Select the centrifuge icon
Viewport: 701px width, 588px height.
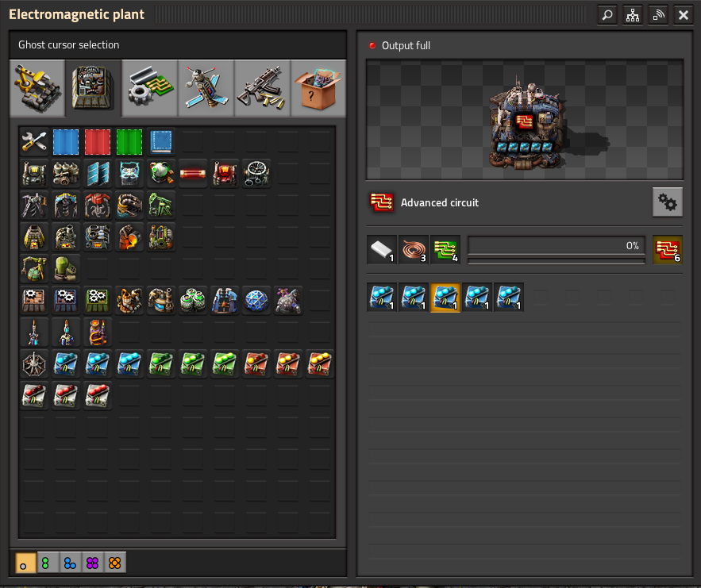click(193, 300)
